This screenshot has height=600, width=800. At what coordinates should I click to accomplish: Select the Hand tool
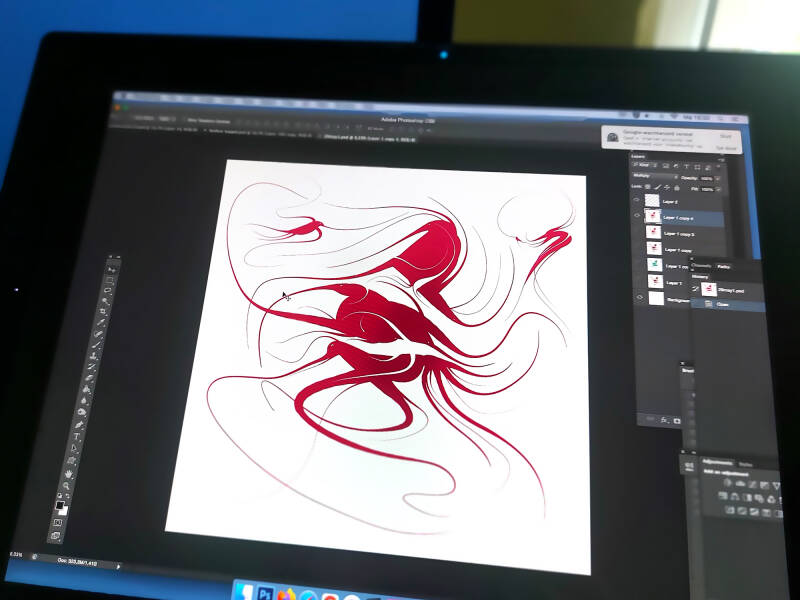69,474
